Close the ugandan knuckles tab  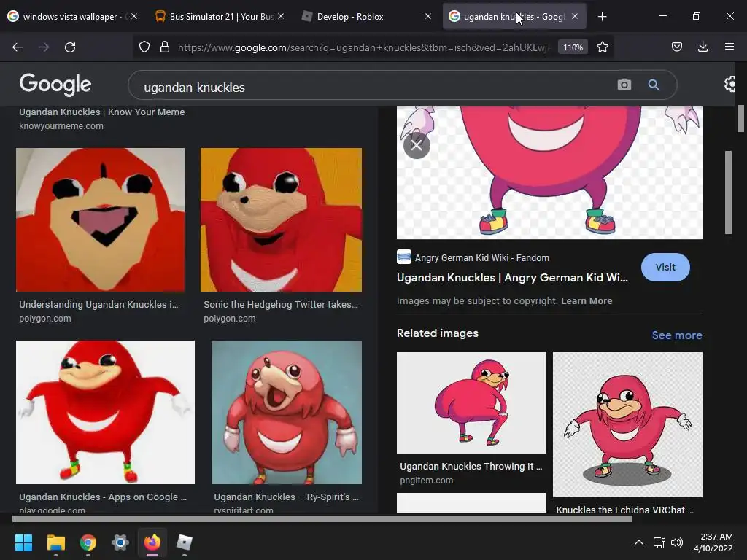coord(575,16)
